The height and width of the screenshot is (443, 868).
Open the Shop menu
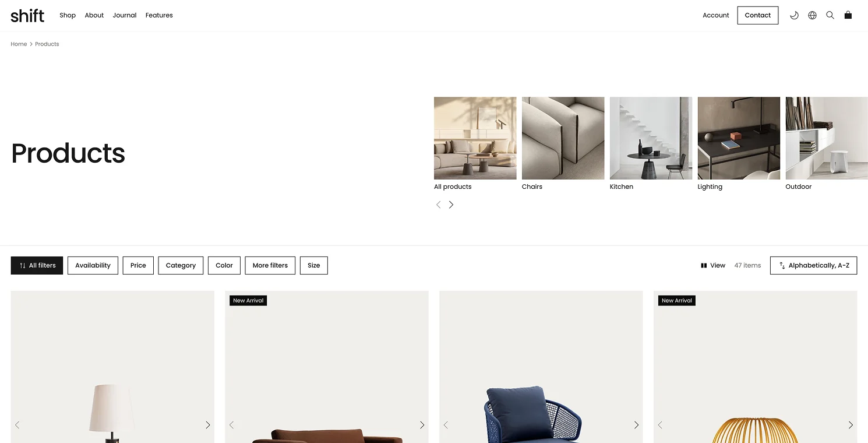(68, 15)
